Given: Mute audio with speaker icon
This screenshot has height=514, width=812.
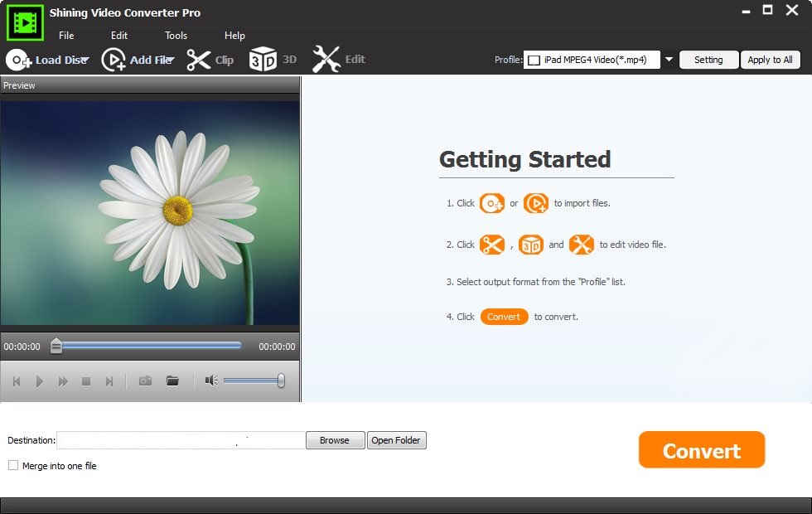Looking at the screenshot, I should [x=211, y=381].
